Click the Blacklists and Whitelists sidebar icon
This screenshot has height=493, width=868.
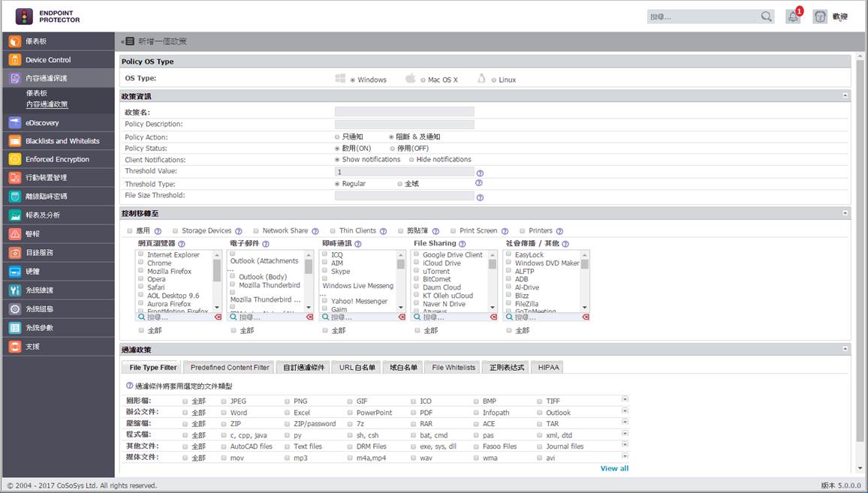click(x=15, y=141)
